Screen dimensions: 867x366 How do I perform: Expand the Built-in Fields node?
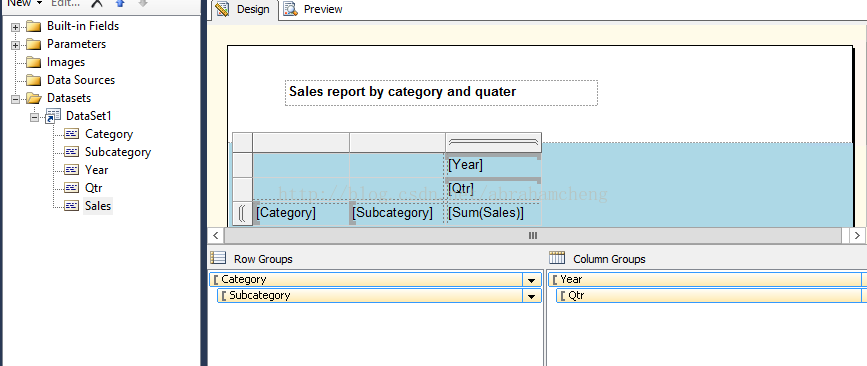(15, 27)
